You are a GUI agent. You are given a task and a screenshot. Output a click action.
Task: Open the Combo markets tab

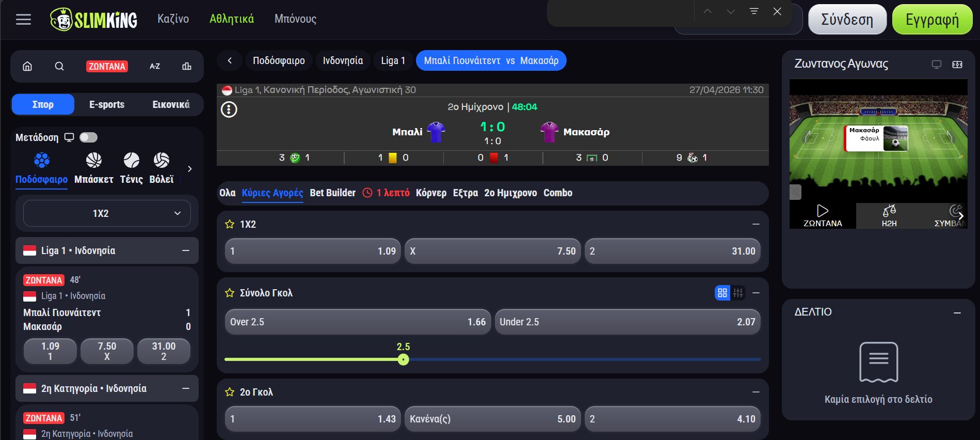pyautogui.click(x=558, y=193)
